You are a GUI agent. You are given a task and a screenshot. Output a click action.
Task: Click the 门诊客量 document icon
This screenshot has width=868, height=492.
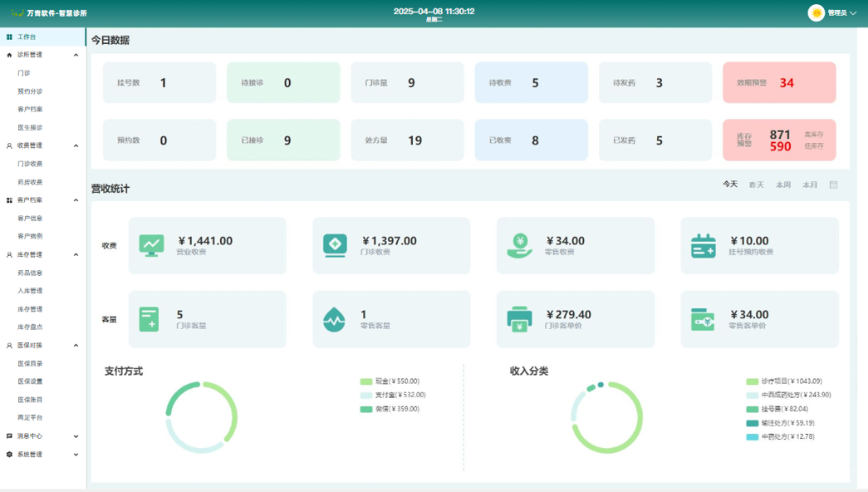pyautogui.click(x=150, y=319)
